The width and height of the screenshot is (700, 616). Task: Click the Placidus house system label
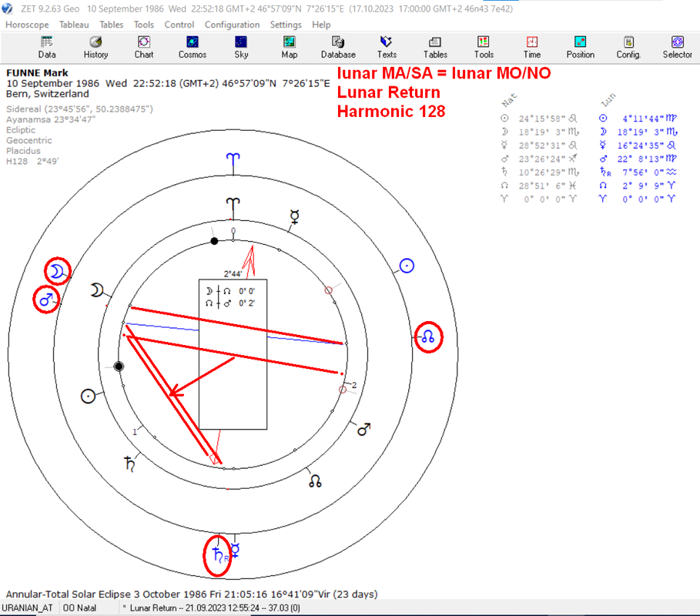click(x=23, y=151)
